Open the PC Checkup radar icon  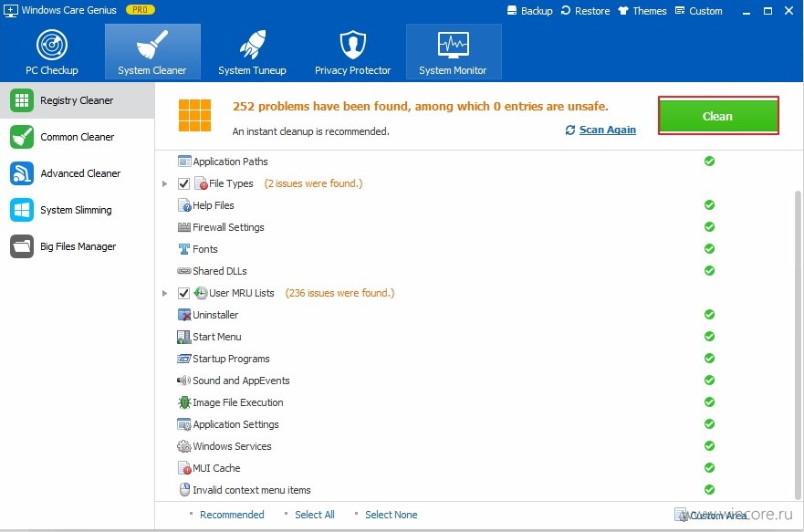pos(52,45)
